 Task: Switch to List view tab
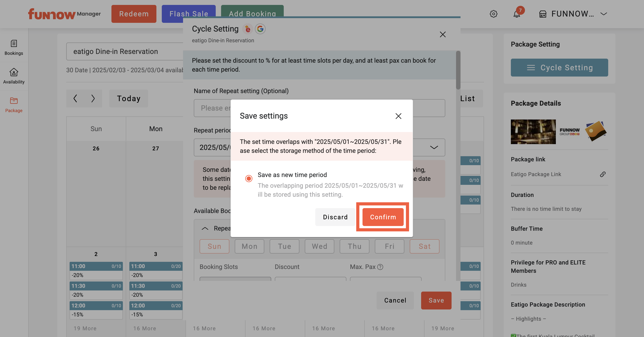click(x=467, y=98)
